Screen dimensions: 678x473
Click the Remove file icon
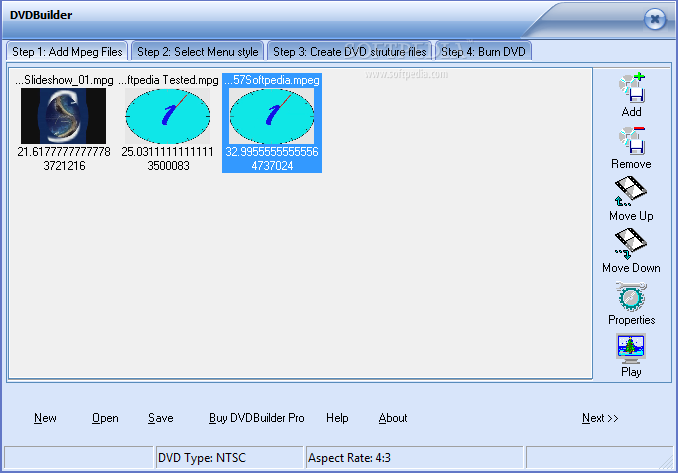(632, 140)
